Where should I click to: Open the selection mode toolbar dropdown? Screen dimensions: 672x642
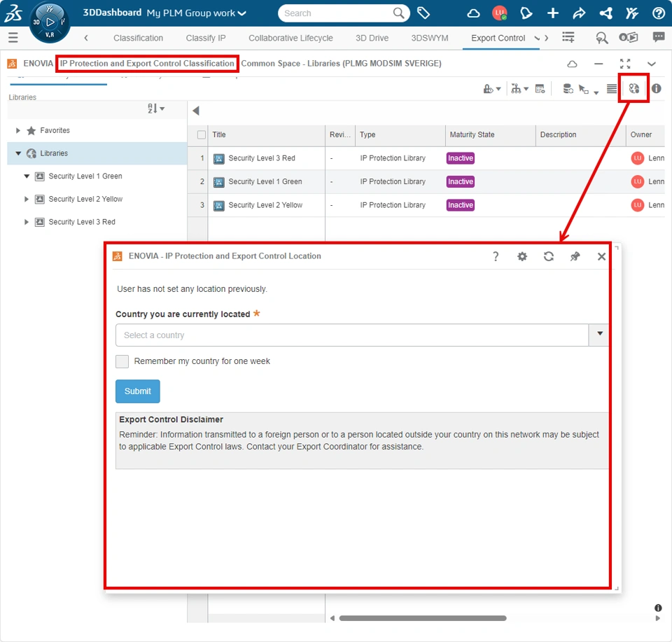[589, 89]
